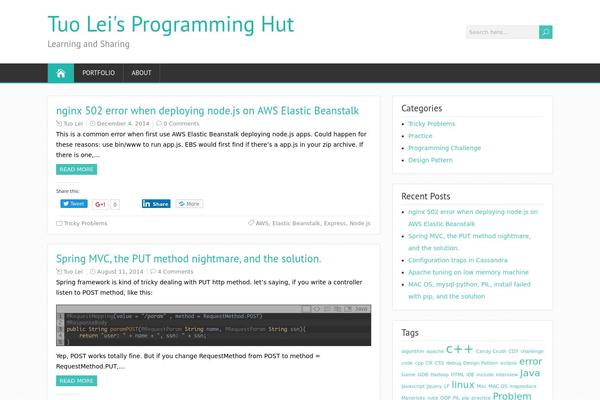This screenshot has width=600, height=400.
Task: Click the December 4, 2014 date
Action: point(123,124)
